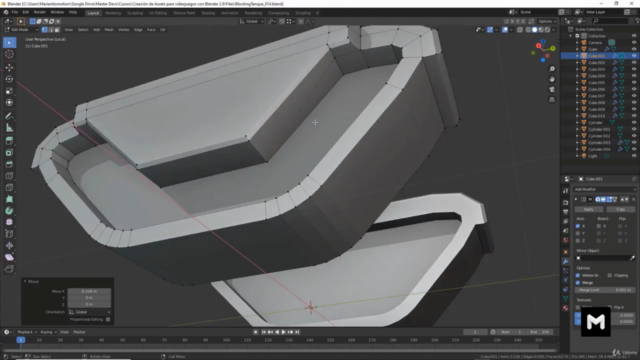Screen dimensions: 640x360
Task: Choose the Spin tool
Action: pos(9,211)
